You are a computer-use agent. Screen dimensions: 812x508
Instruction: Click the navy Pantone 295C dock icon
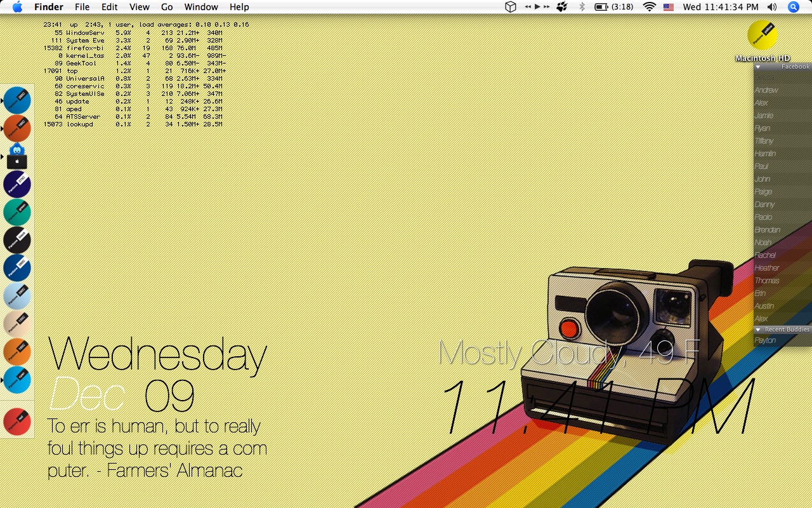click(x=17, y=268)
